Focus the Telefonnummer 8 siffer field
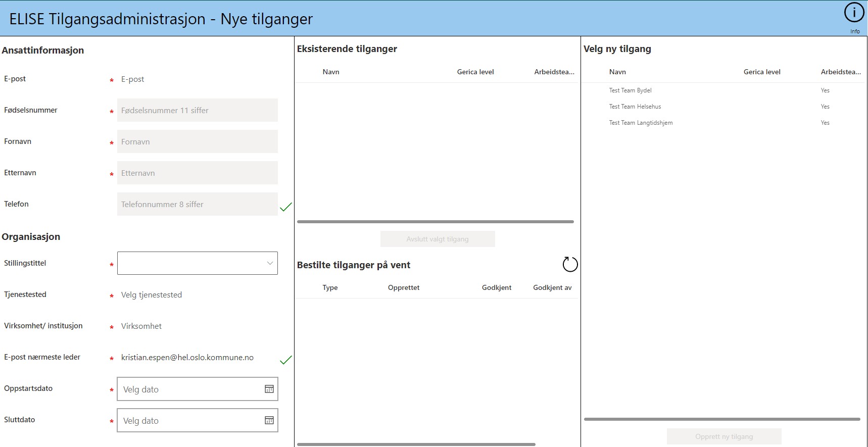Viewport: 868px width, 447px height. coord(198,204)
